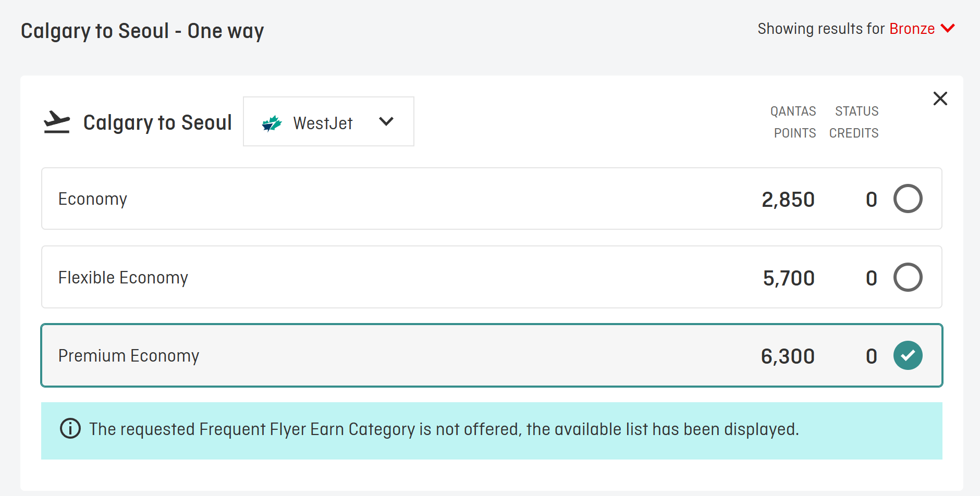The width and height of the screenshot is (980, 496).
Task: Click the info icon in the notice
Action: coord(70,429)
